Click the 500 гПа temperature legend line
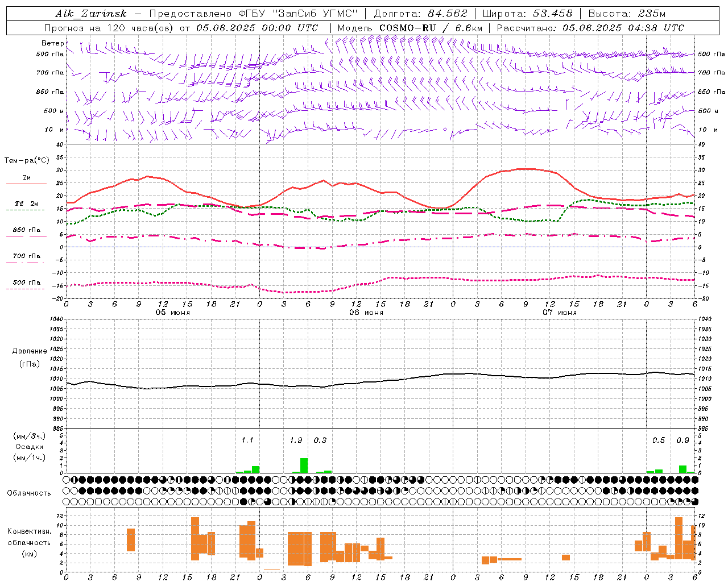The height and width of the screenshot is (582, 728). [26, 289]
